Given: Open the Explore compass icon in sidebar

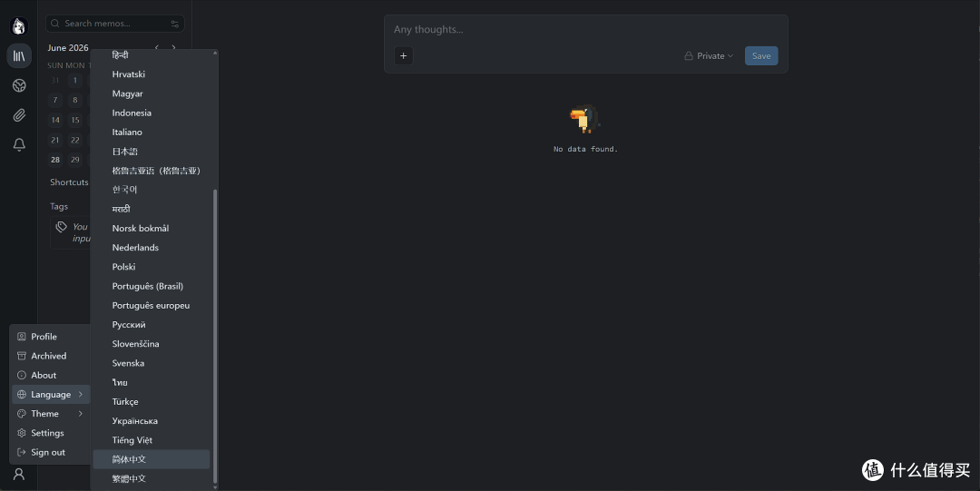Looking at the screenshot, I should pos(19,85).
